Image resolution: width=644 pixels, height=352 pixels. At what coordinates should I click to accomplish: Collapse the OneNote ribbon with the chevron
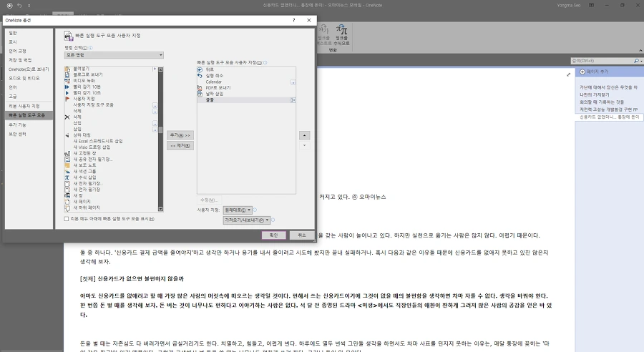tap(640, 51)
